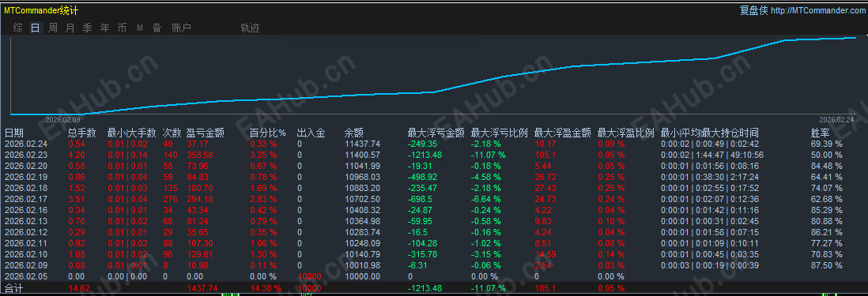Select the 2026.02.10 row date

[x=26, y=254]
